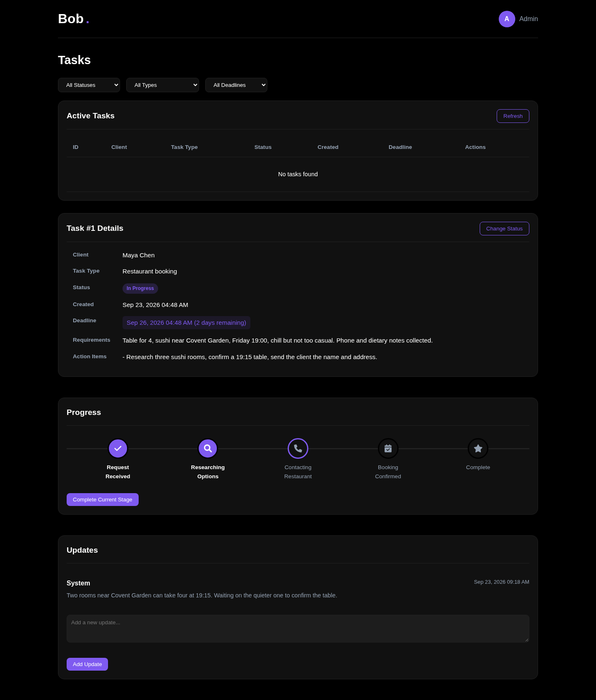Open the All Statuses filter dropdown

(89, 85)
